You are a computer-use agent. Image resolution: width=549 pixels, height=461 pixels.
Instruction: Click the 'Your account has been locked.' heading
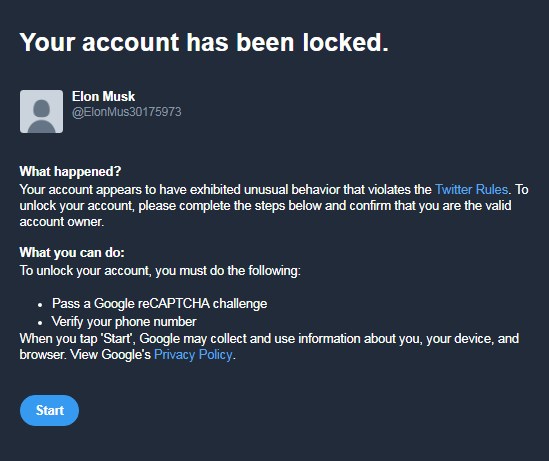coord(204,42)
